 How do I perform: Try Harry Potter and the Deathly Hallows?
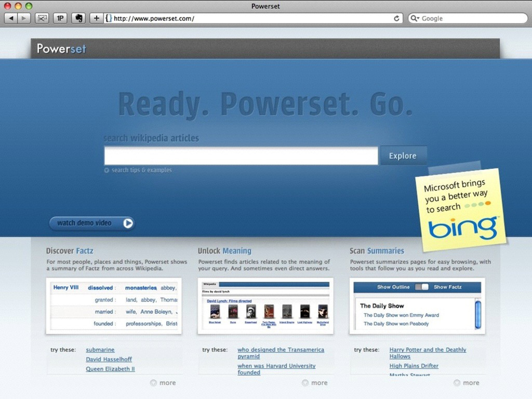point(428,353)
